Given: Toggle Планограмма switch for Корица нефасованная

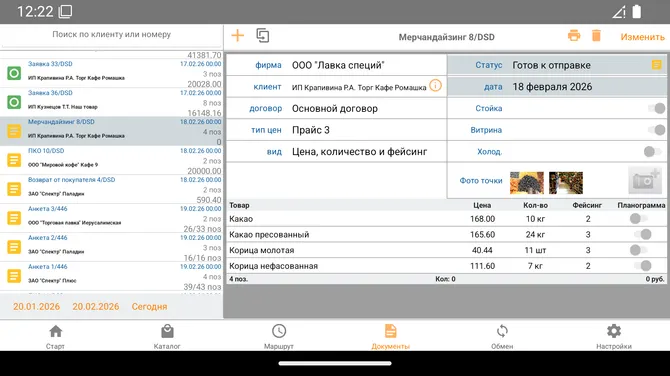Looking at the screenshot, I should point(643,266).
